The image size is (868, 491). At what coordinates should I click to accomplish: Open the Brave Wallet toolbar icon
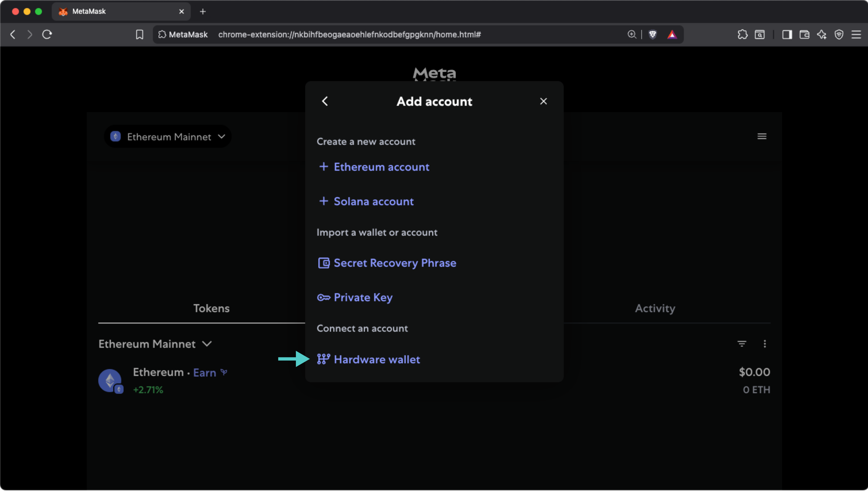click(x=804, y=34)
